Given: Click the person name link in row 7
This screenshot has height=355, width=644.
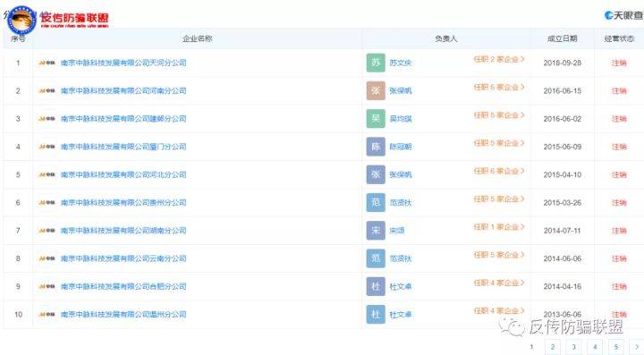Looking at the screenshot, I should 397,230.
